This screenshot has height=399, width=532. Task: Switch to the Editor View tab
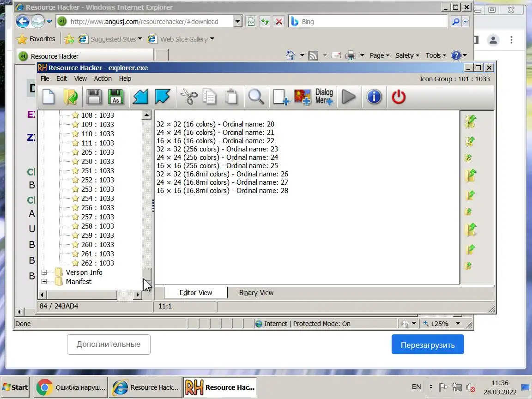(x=196, y=292)
